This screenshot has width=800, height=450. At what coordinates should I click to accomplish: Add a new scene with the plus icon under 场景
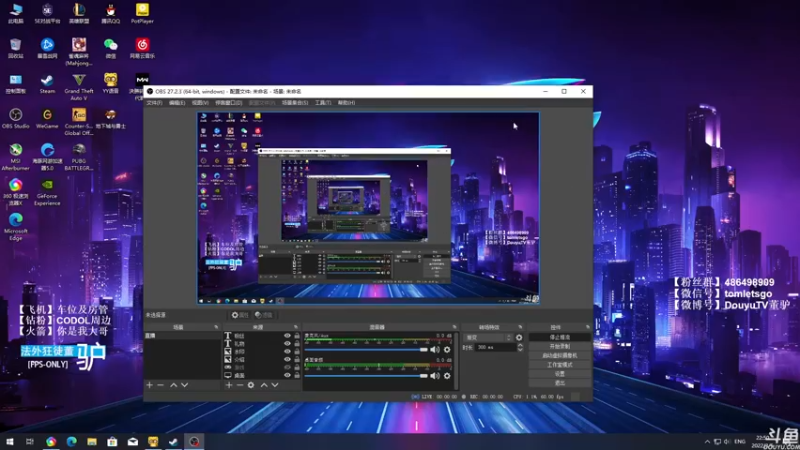pyautogui.click(x=149, y=385)
